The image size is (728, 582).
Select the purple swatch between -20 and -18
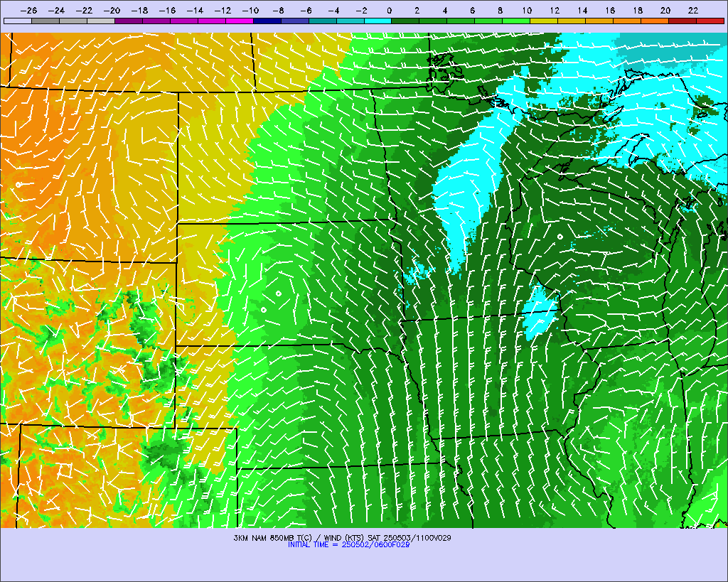[129, 21]
